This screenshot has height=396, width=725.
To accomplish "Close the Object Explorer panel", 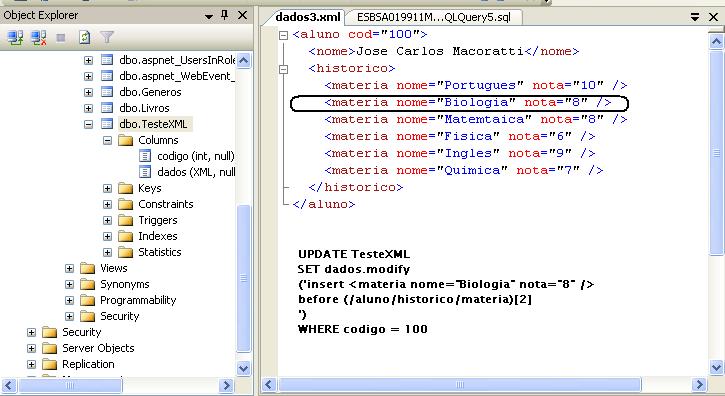I will [x=242, y=15].
